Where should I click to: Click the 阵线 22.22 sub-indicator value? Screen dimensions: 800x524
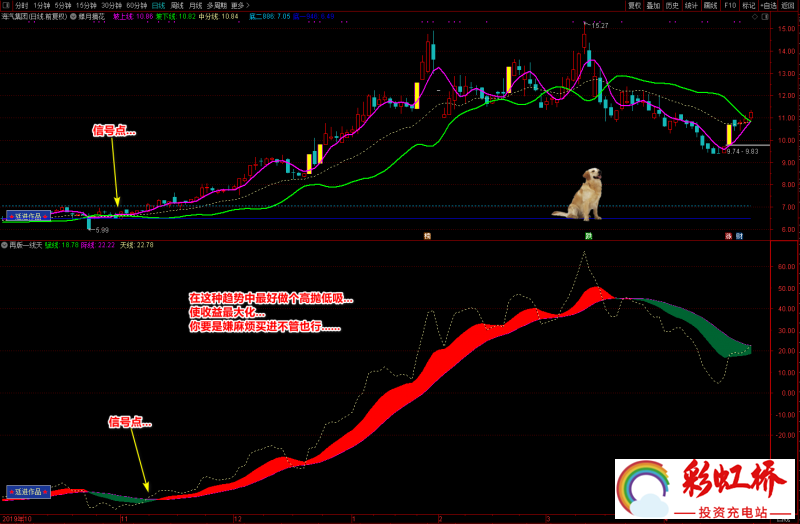pyautogui.click(x=98, y=245)
